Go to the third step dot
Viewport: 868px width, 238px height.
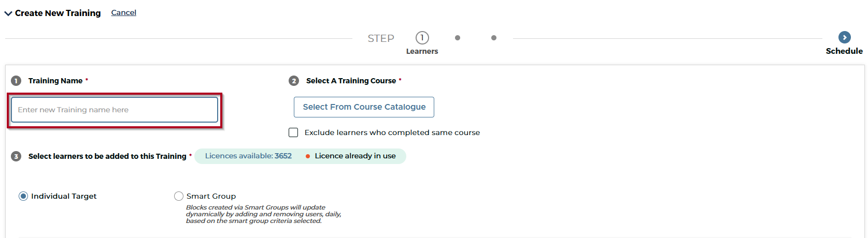(x=494, y=38)
